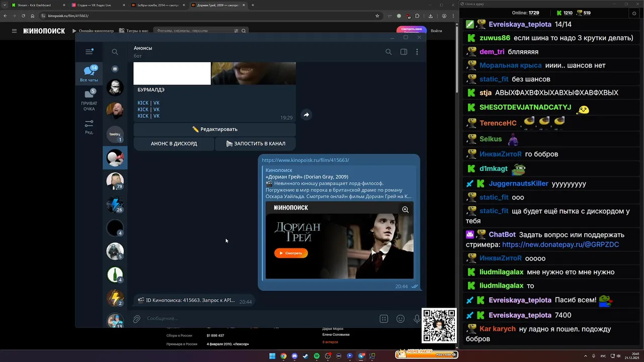
Task: Search within the Анонсы chat
Action: click(388, 52)
